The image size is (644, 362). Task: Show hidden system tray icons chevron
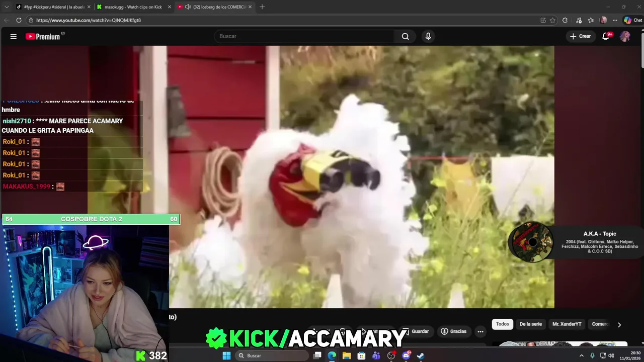coord(582,355)
